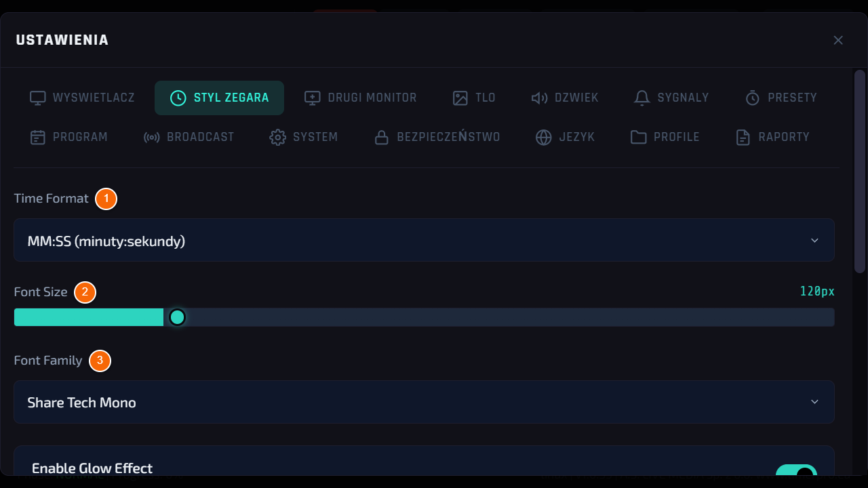Click the gear icon for System
This screenshot has height=488, width=868.
(x=277, y=137)
